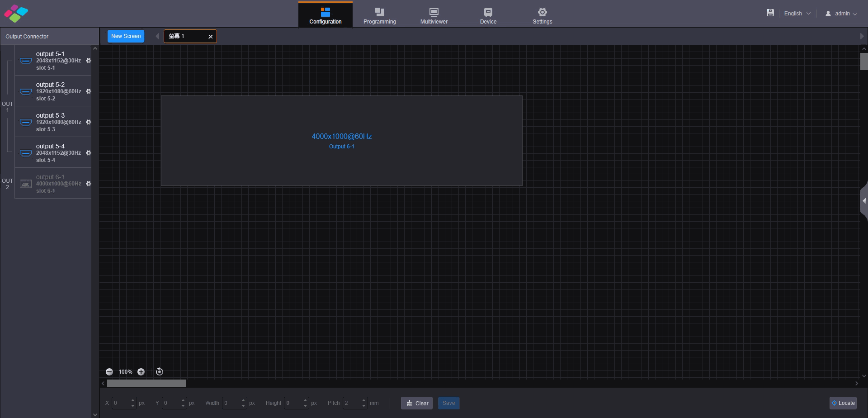Open the Settings tab

click(x=542, y=15)
